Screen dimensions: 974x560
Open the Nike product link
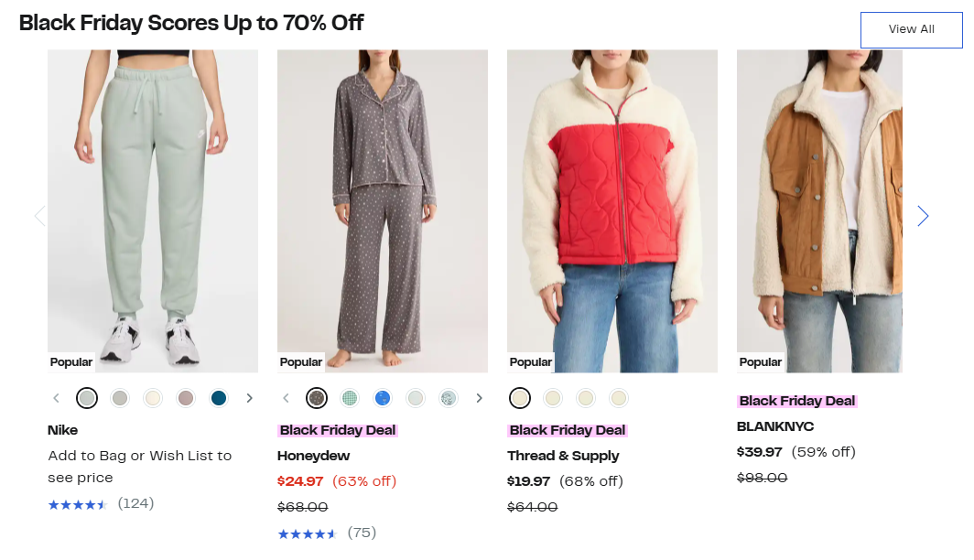63,430
